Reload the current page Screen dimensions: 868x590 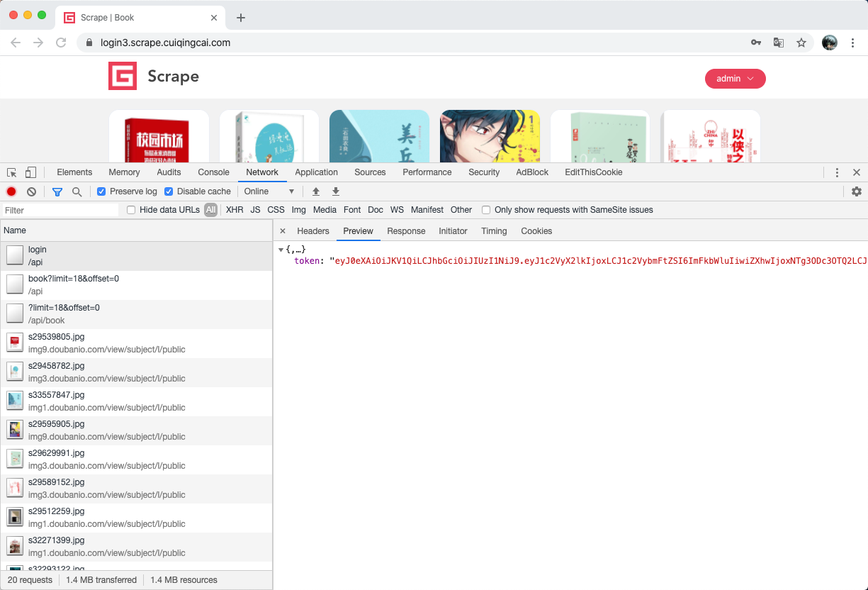tap(61, 43)
